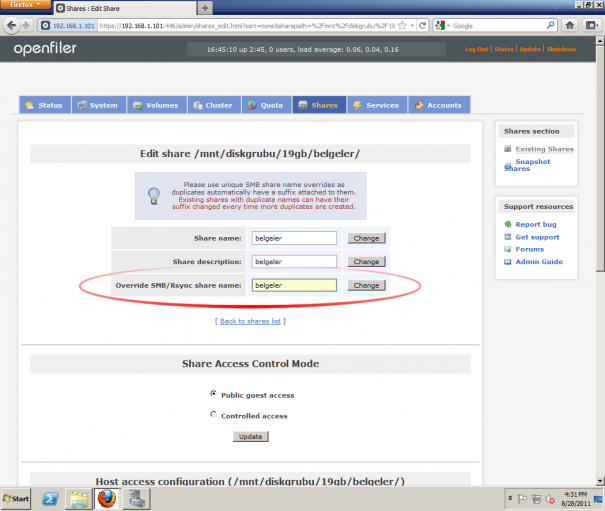Click the Firefox home icon
This screenshot has height=511, width=605.
570,25
